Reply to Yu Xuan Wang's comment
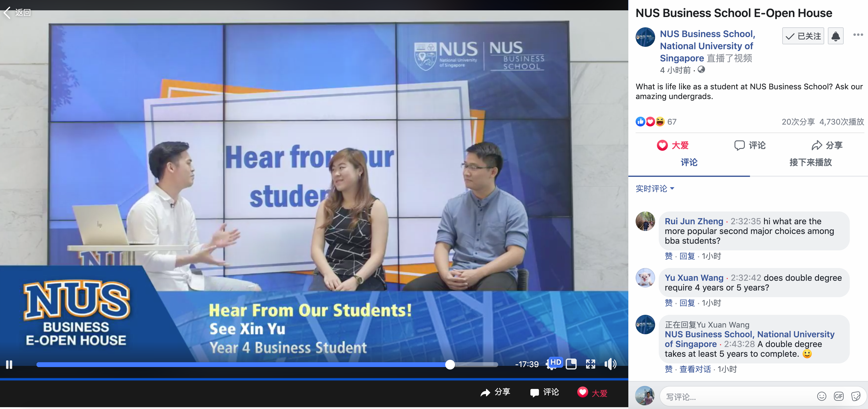This screenshot has width=868, height=409. click(x=687, y=303)
